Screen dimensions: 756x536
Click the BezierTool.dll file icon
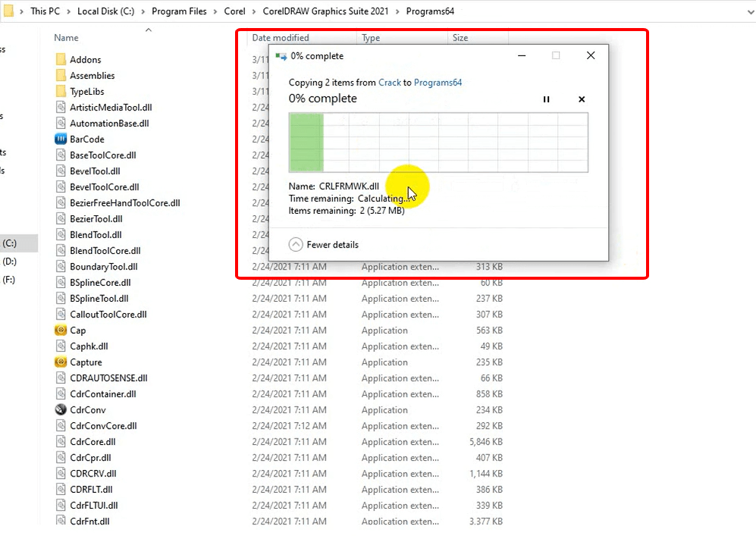61,218
